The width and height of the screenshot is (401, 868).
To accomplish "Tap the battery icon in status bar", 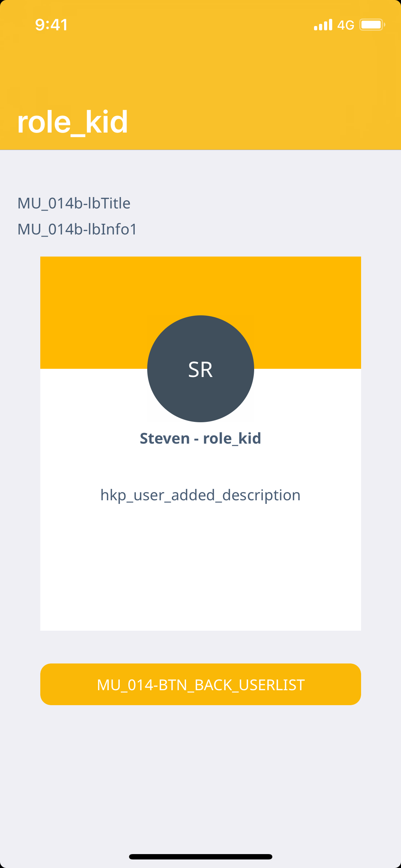I will (x=372, y=25).
